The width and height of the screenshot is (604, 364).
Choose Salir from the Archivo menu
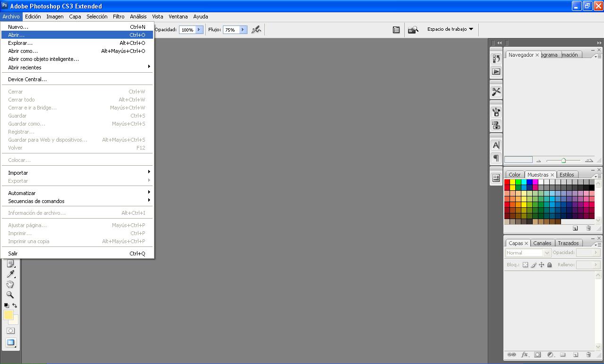pos(77,254)
